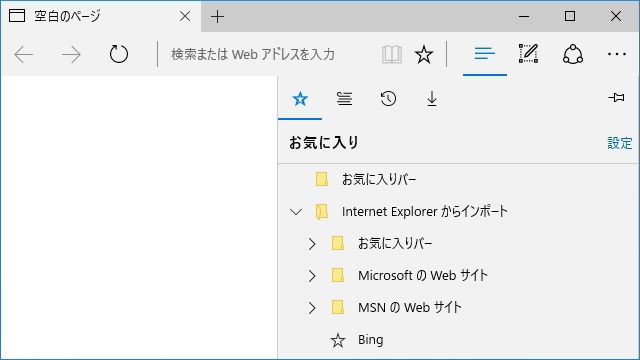
Task: Open a new tab with plus button
Action: click(218, 16)
